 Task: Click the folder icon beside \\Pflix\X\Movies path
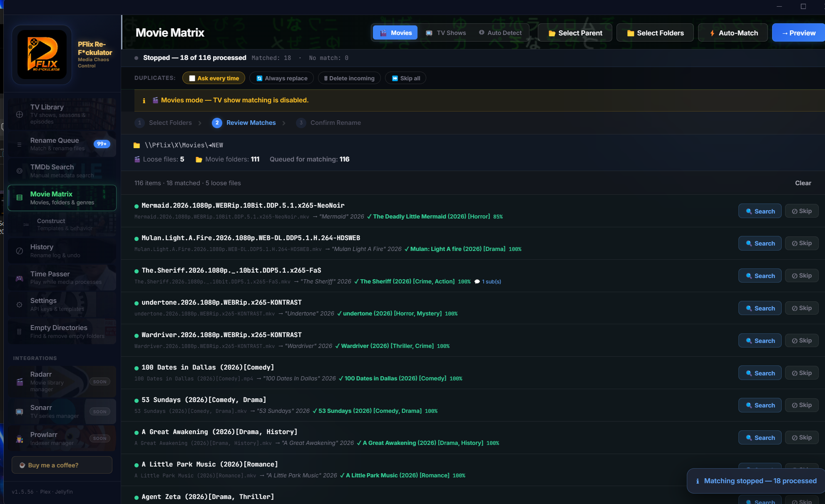point(137,145)
